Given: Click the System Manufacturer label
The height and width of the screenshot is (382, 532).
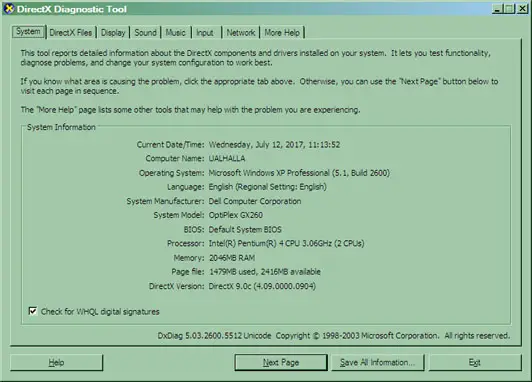Looking at the screenshot, I should click(x=165, y=201).
